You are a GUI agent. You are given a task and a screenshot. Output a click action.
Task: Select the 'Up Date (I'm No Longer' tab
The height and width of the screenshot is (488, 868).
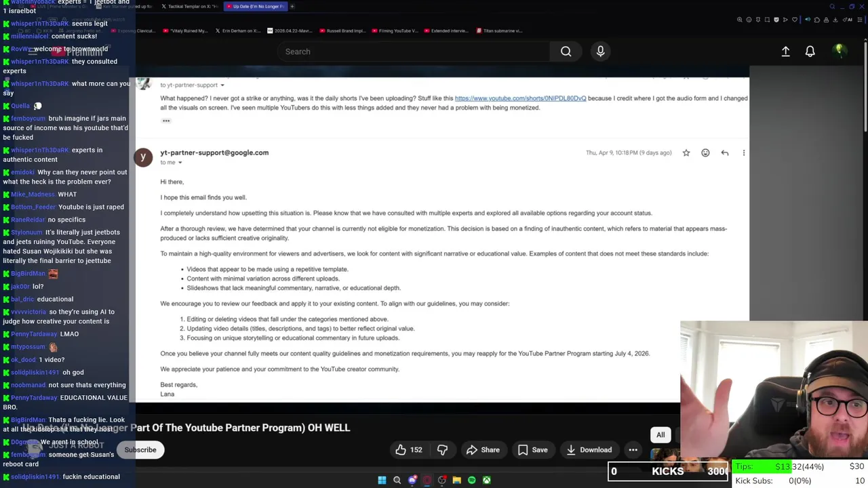(x=256, y=6)
